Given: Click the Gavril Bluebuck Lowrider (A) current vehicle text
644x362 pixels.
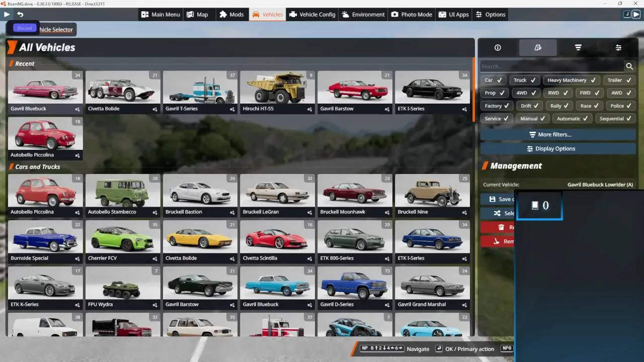Looking at the screenshot, I should pos(600,185).
